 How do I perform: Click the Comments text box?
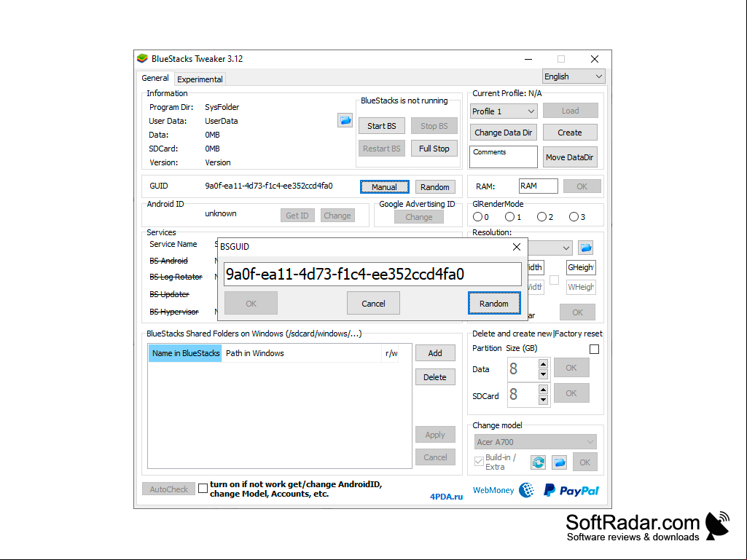pyautogui.click(x=504, y=157)
